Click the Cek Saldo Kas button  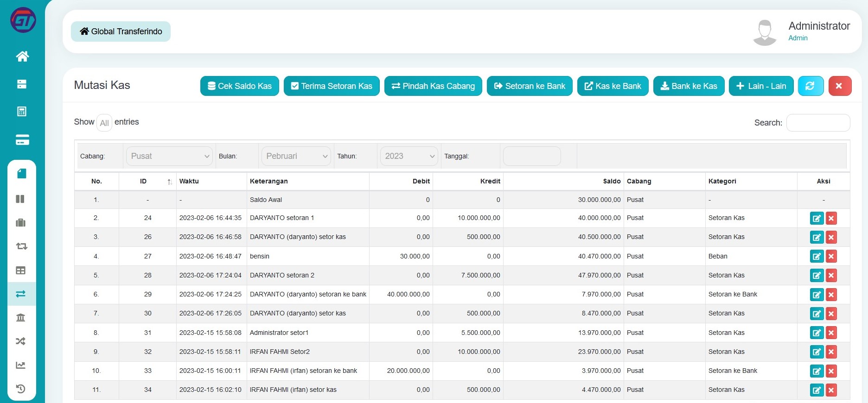click(240, 86)
